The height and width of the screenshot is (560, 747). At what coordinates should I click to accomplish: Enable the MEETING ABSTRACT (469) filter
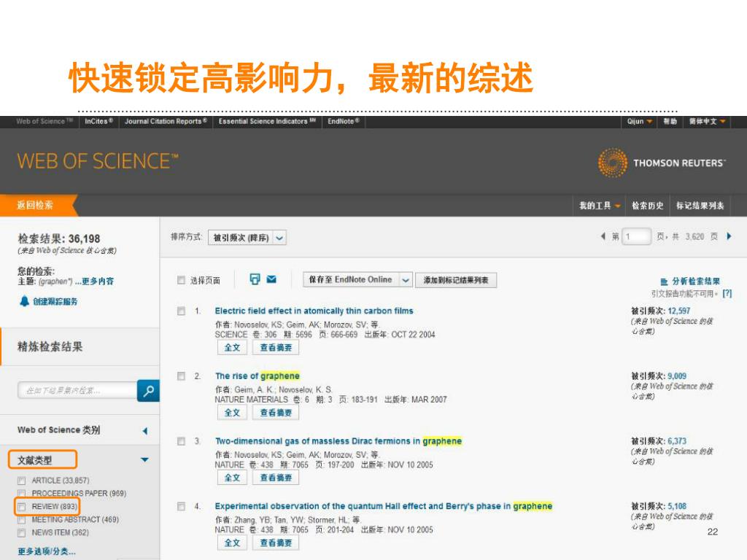[x=21, y=519]
